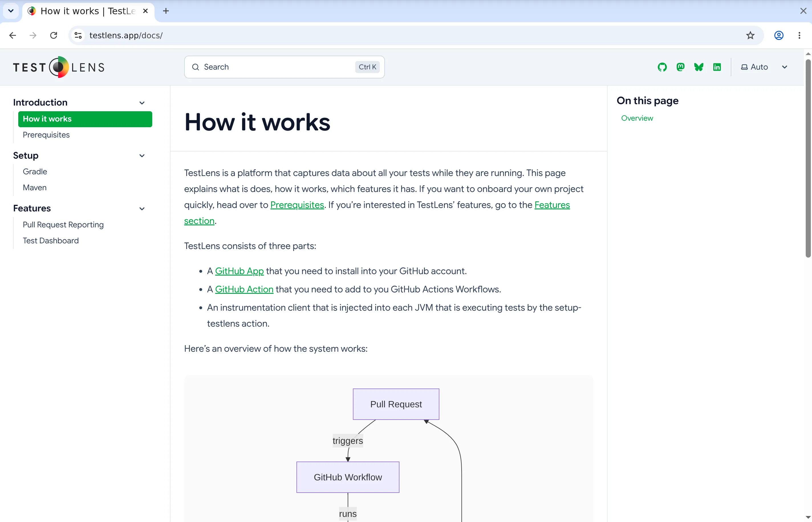Click the On this page heading
Viewport: 812px width, 522px height.
(x=647, y=101)
